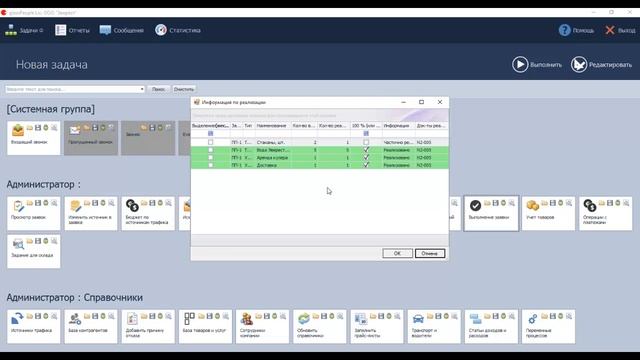Select the Аренда кулера name cell
The height and width of the screenshot is (360, 640).
click(x=273, y=158)
